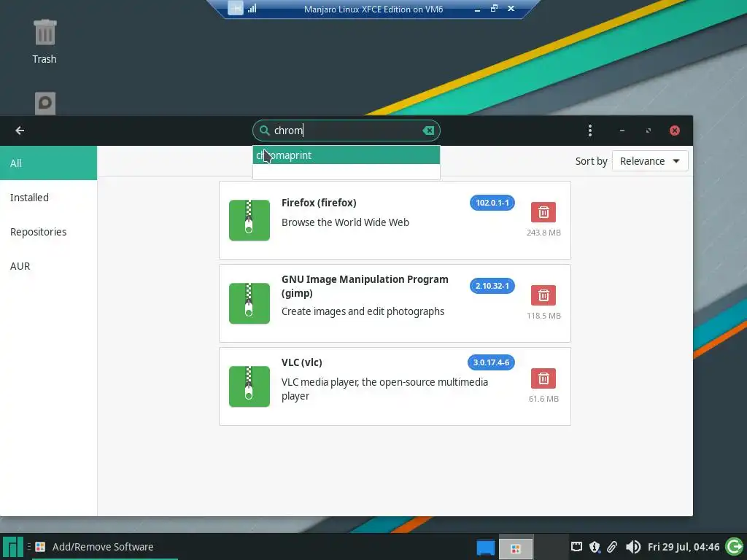Clear the search field text
The width and height of the screenshot is (747, 560).
[427, 131]
